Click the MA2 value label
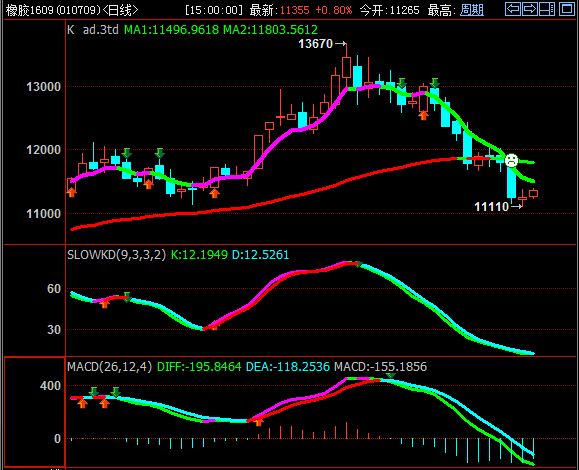This screenshot has width=579, height=470. (270, 30)
